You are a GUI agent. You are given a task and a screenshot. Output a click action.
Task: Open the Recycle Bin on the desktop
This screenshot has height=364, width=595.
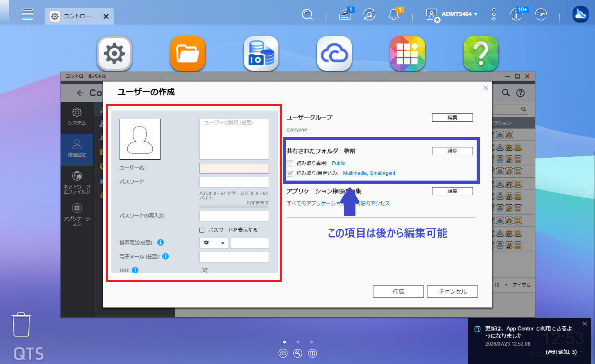21,325
